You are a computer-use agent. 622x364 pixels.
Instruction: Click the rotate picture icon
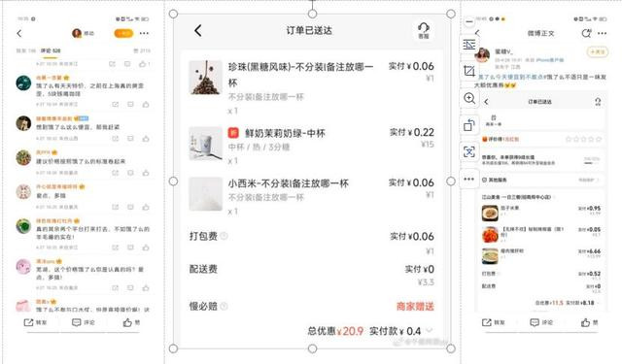(x=469, y=125)
